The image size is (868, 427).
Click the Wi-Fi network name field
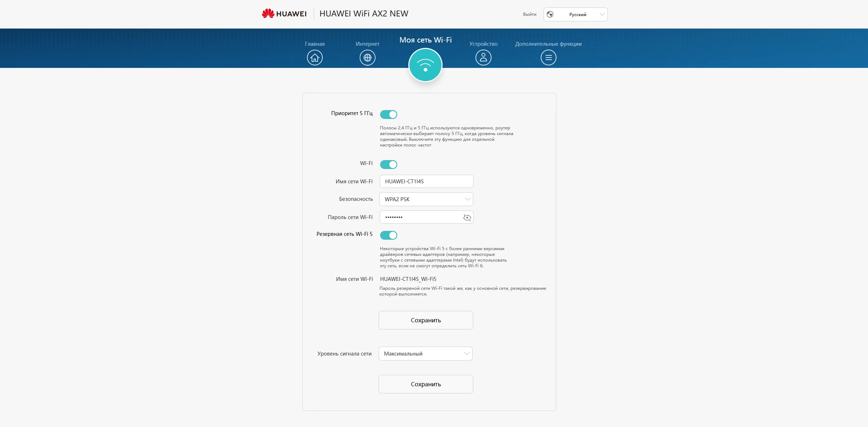point(426,182)
